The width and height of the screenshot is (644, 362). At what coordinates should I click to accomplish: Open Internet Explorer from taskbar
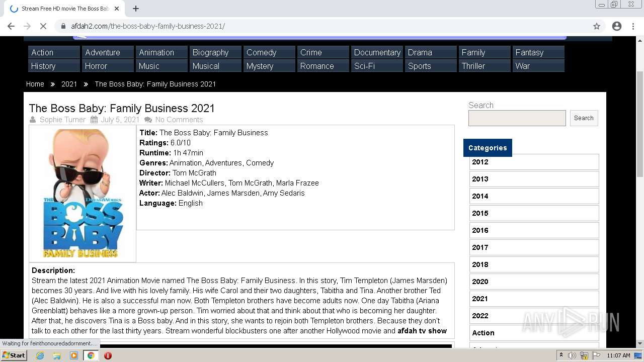pos(40,355)
